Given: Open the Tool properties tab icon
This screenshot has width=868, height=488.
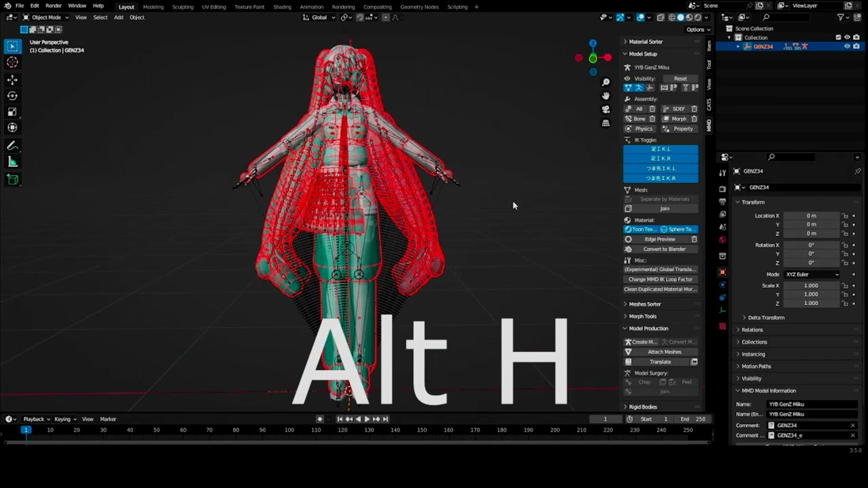Looking at the screenshot, I should click(x=722, y=173).
